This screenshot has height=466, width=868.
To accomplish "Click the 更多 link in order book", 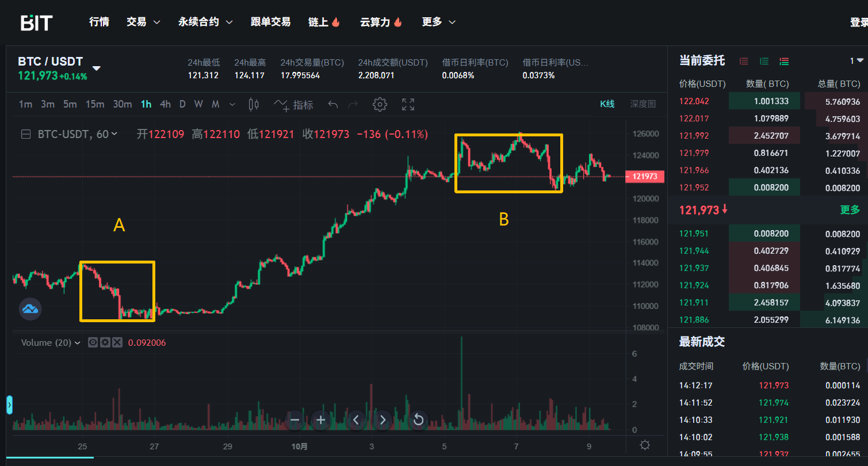I will [x=850, y=210].
